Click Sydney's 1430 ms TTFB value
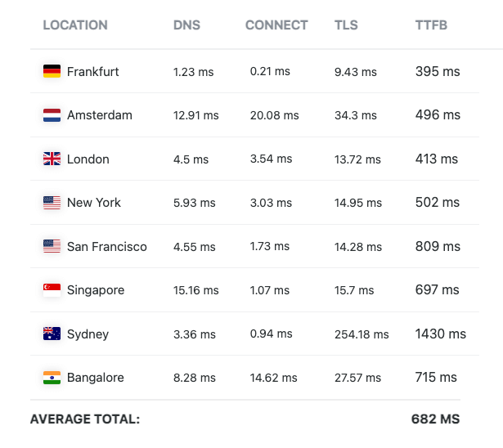Screen dimensions: 503x448 [x=440, y=334]
